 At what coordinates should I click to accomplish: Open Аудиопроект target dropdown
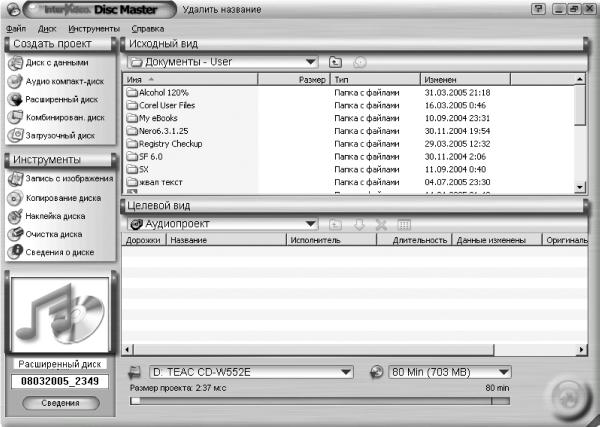tap(311, 224)
